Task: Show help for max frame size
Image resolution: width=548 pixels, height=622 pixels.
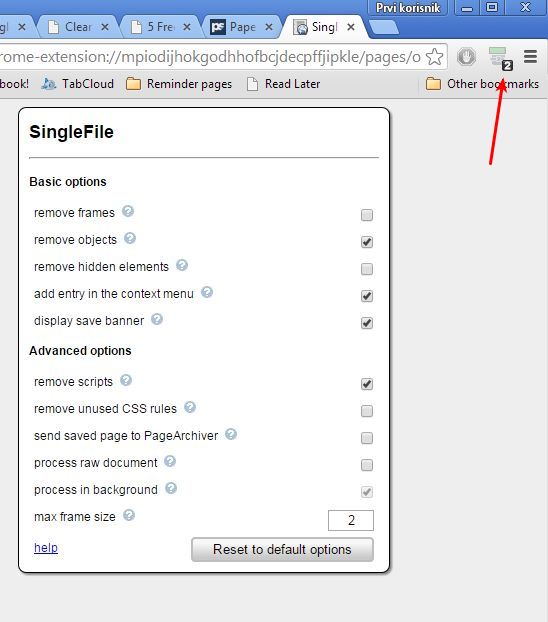Action: [129, 515]
